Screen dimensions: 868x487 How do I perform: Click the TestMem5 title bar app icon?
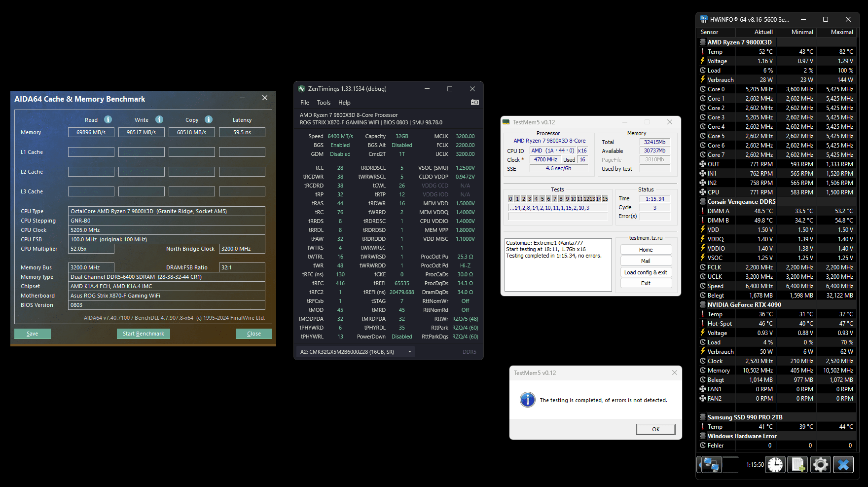[506, 122]
